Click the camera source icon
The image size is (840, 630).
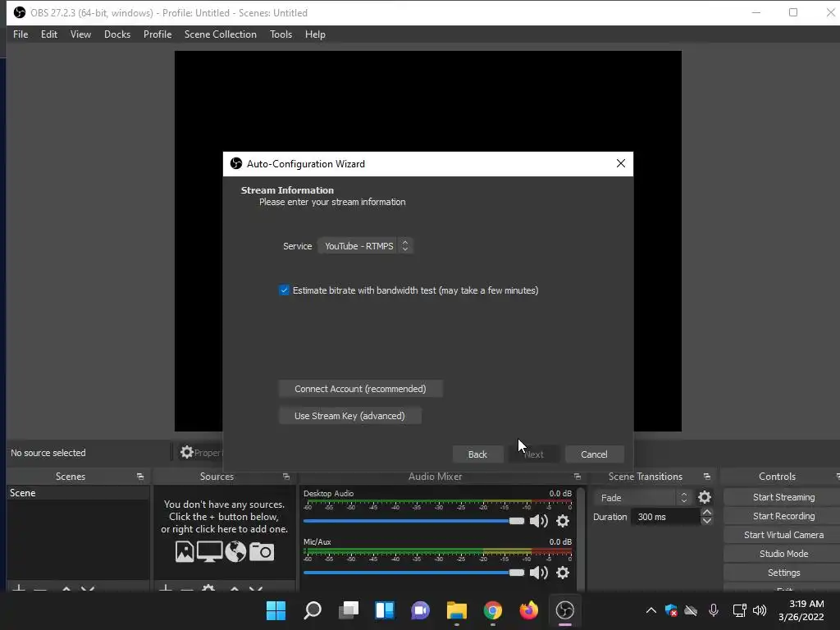point(262,552)
